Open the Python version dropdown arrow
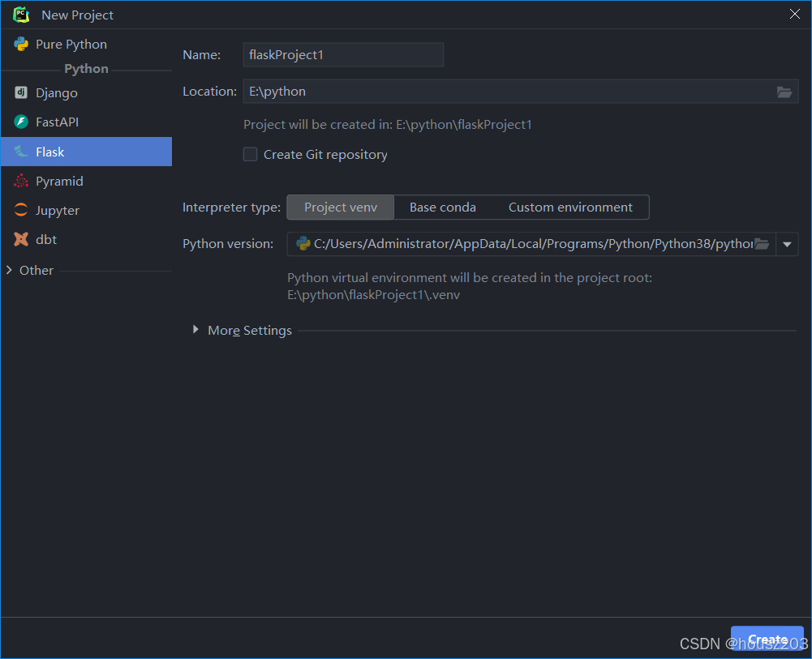This screenshot has width=812, height=659. click(787, 243)
